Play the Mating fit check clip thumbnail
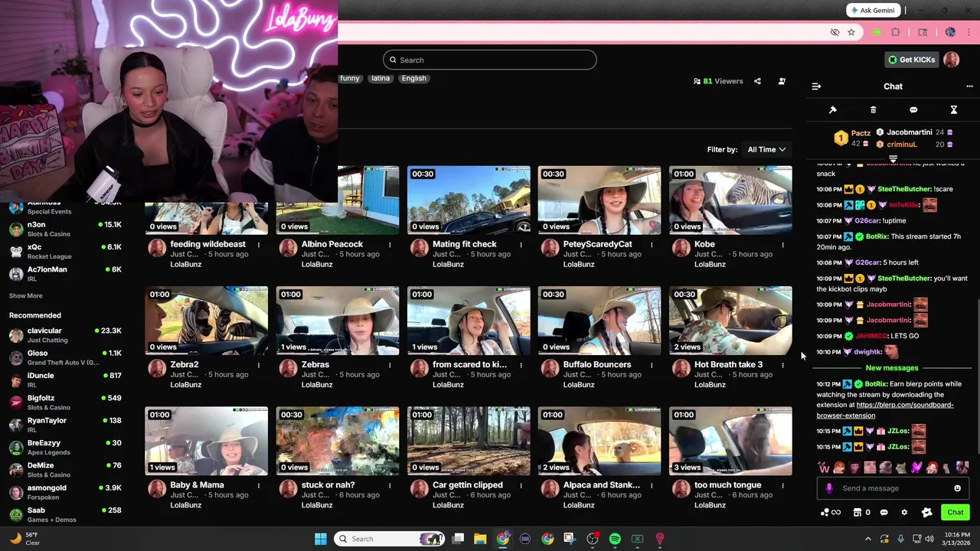The image size is (980, 551). 469,200
